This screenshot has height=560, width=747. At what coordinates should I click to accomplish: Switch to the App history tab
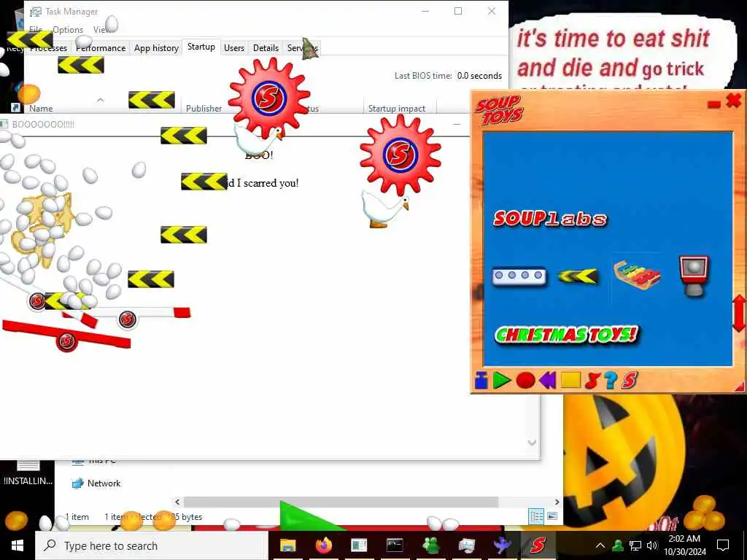coord(156,48)
